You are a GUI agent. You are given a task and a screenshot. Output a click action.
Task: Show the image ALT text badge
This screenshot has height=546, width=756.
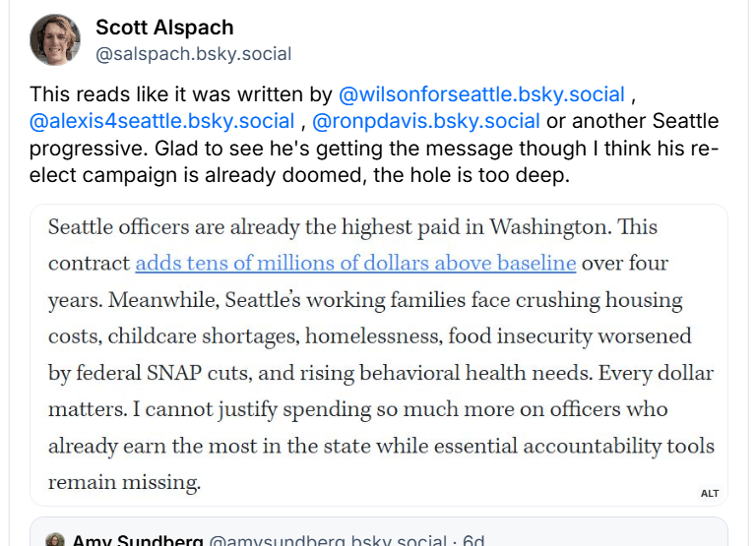point(710,493)
